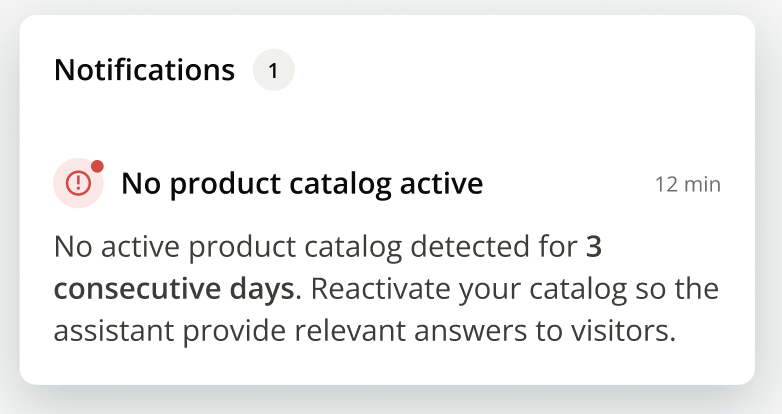The height and width of the screenshot is (414, 782).
Task: Click the red alert exclamation icon
Action: tap(78, 183)
